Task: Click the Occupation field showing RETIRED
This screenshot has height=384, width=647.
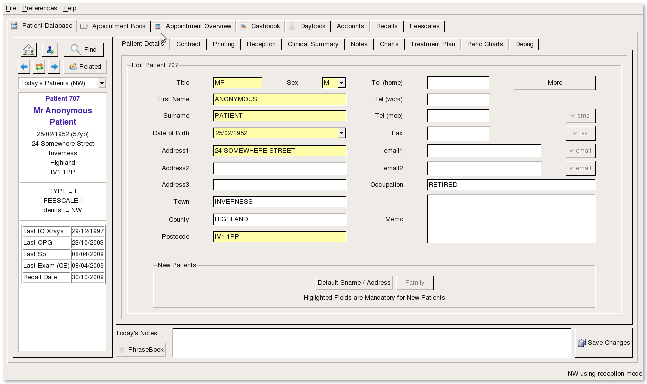Action: tap(511, 185)
